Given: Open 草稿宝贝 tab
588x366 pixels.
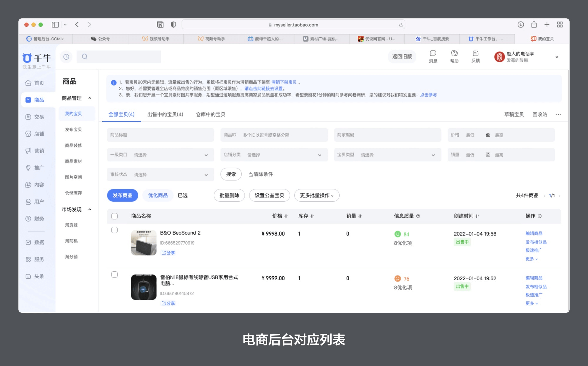Looking at the screenshot, I should 514,114.
